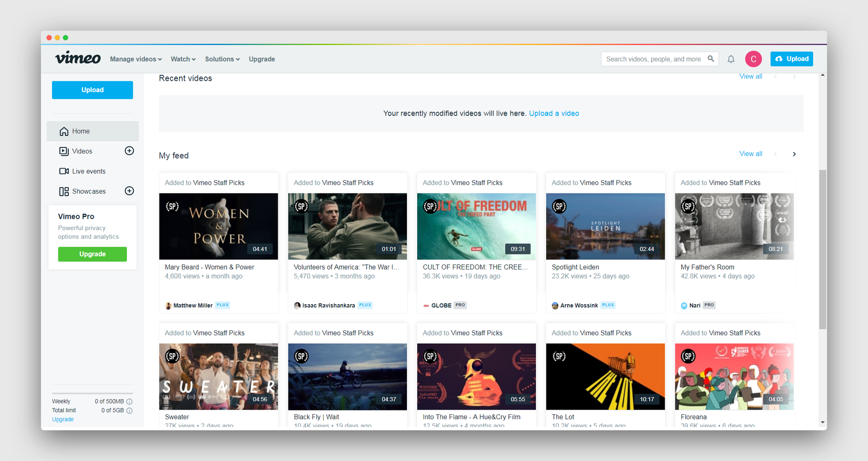Open the My Father's Room thumbnail

pos(735,226)
